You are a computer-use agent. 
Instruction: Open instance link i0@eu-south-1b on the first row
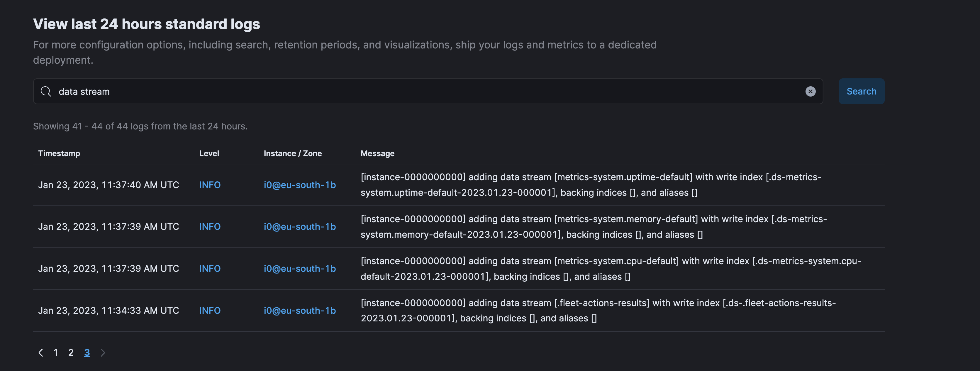tap(300, 185)
